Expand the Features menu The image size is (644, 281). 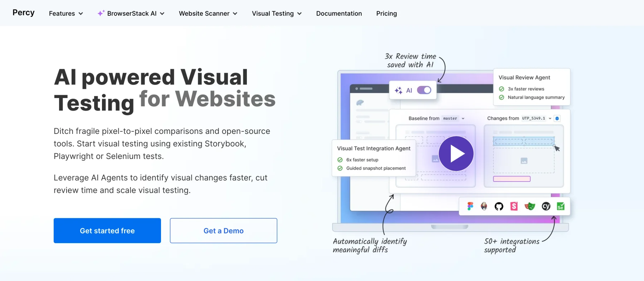(x=66, y=14)
